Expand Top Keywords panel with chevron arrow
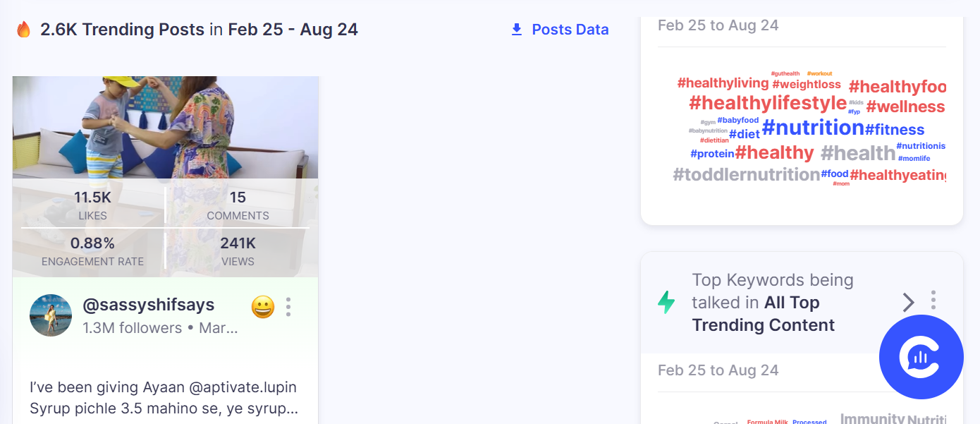Screen dimensions: 980x424 click(908, 303)
